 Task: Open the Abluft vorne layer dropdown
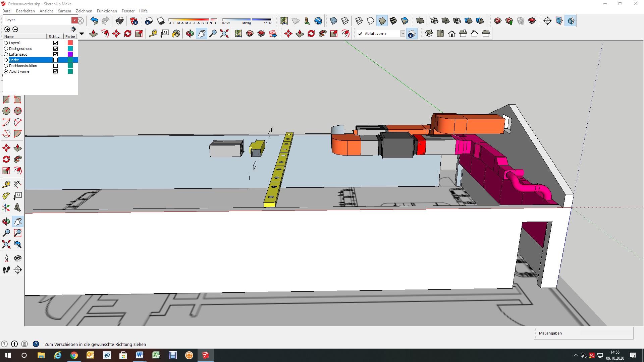click(402, 34)
